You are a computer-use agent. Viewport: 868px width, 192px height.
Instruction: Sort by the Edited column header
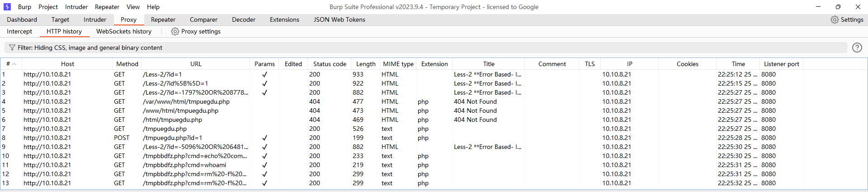pos(293,64)
